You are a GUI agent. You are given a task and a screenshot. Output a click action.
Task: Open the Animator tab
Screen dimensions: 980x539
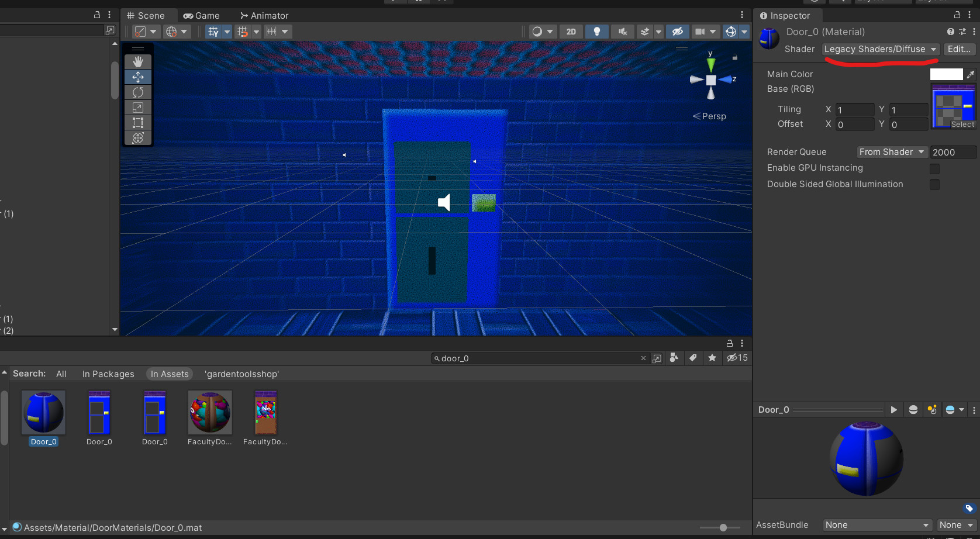tap(264, 15)
